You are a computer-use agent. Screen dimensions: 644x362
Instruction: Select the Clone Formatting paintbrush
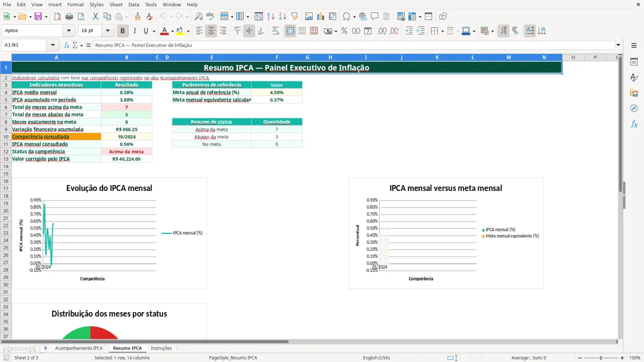click(137, 17)
